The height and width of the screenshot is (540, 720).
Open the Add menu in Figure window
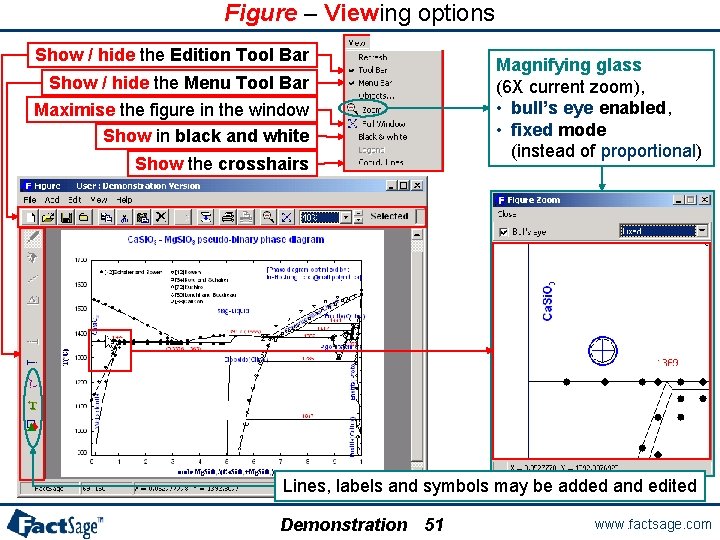pos(52,200)
